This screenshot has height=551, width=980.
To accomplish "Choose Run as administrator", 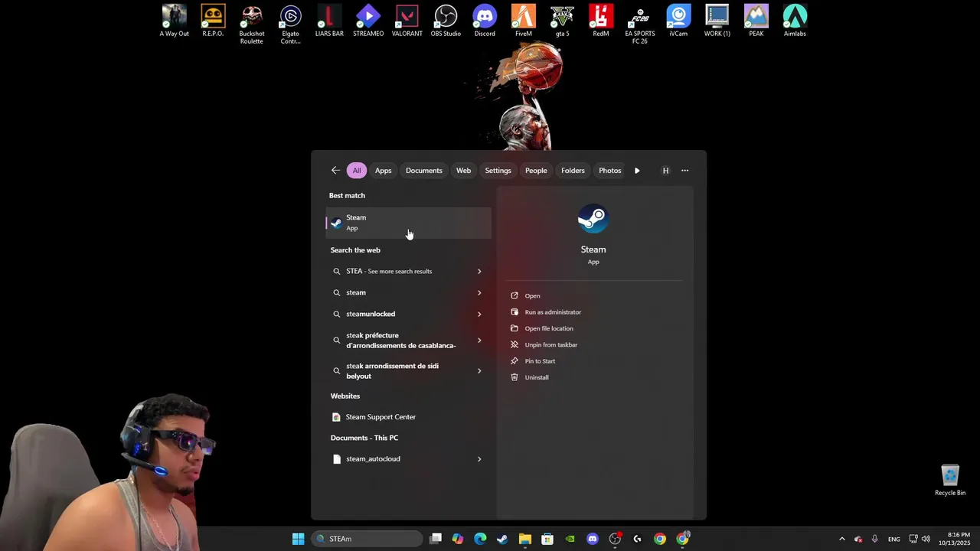I will point(553,312).
